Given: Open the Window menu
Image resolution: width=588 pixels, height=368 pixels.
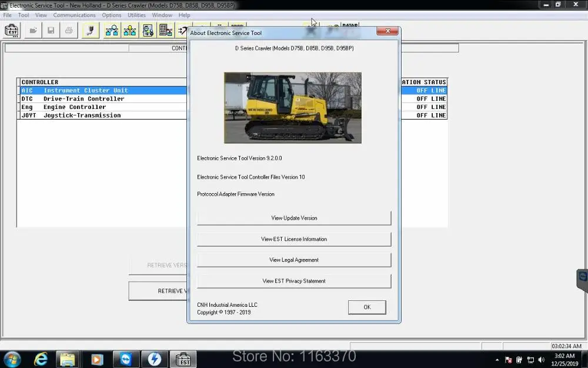Looking at the screenshot, I should click(x=162, y=15).
